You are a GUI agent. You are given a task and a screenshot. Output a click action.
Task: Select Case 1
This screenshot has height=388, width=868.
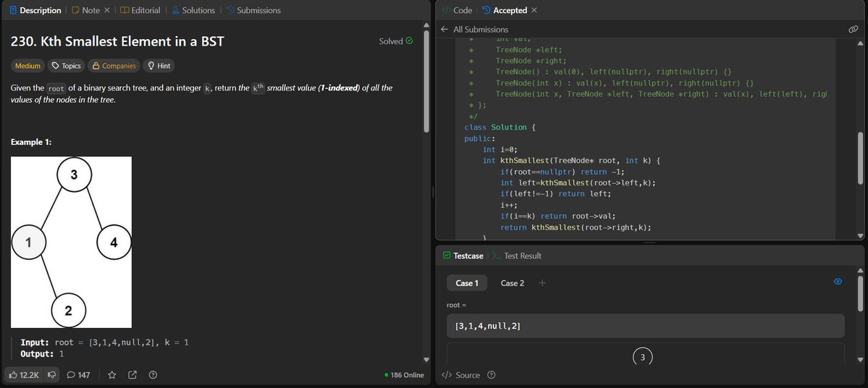coord(467,283)
